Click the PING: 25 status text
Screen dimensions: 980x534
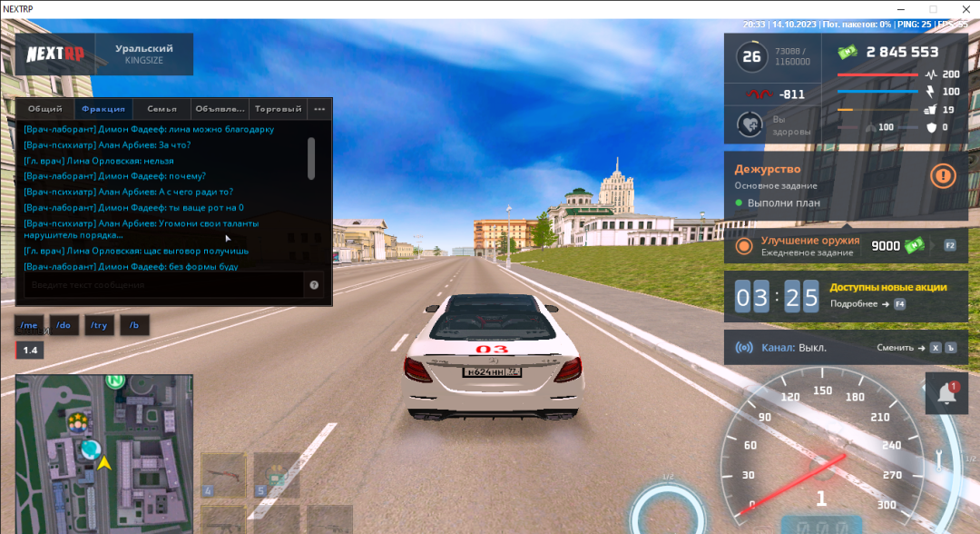914,25
